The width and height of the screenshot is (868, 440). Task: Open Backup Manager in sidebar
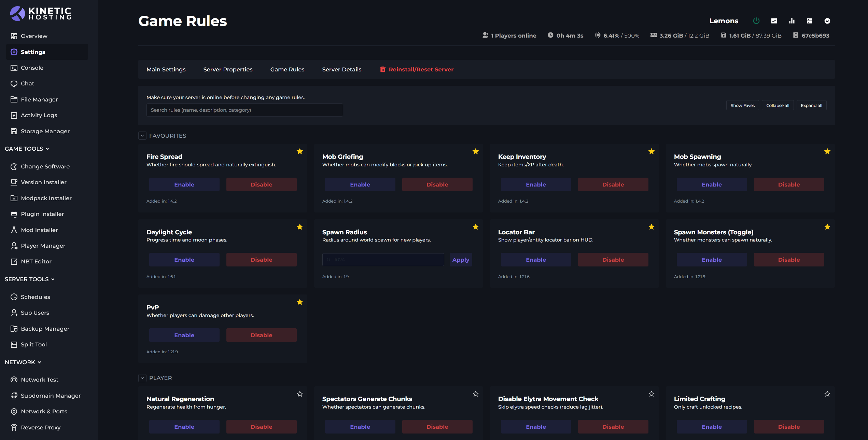point(45,329)
